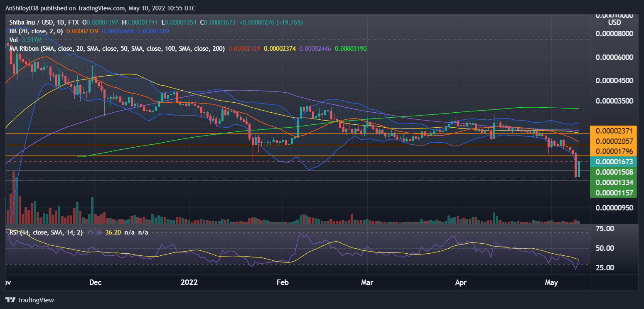The height and width of the screenshot is (309, 644).
Task: Select the USD label on the price scale
Action: [615, 22]
